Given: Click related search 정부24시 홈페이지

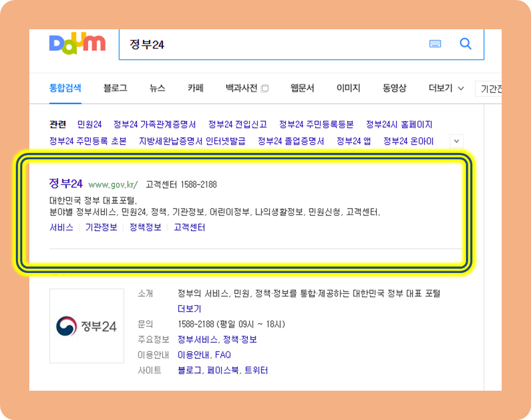Looking at the screenshot, I should [x=399, y=125].
